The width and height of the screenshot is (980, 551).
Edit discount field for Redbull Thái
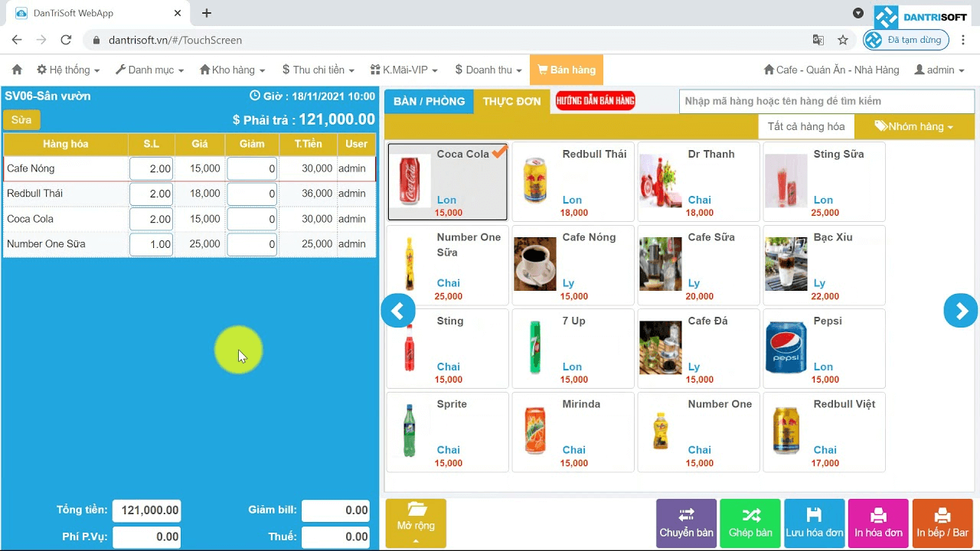tap(252, 194)
